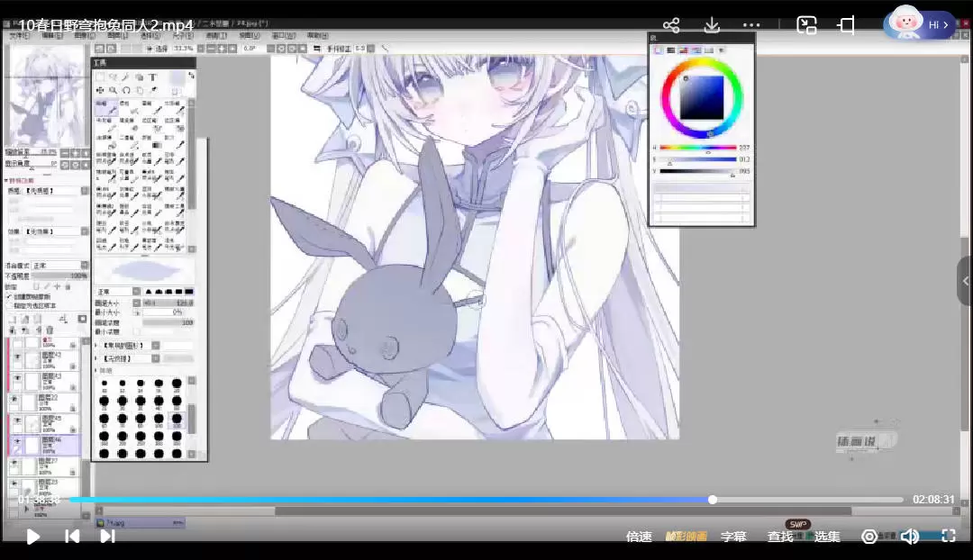
Task: Click the 查找 search button
Action: tap(780, 537)
